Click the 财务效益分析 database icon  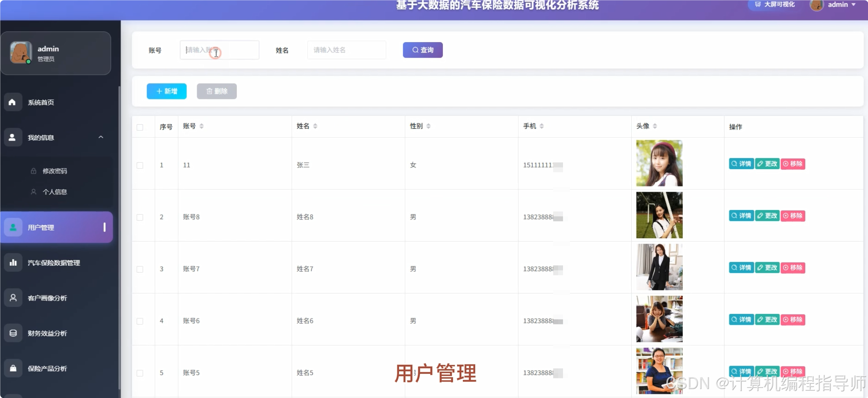[13, 333]
